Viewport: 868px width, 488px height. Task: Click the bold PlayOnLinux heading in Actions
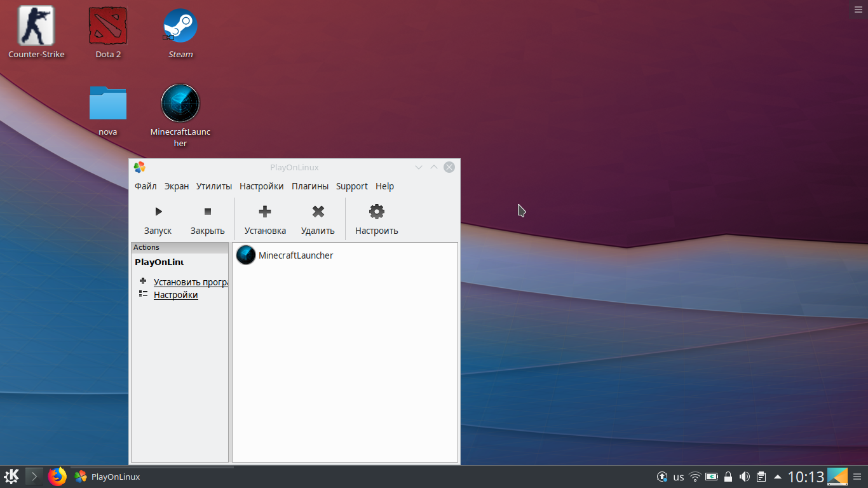pyautogui.click(x=159, y=262)
